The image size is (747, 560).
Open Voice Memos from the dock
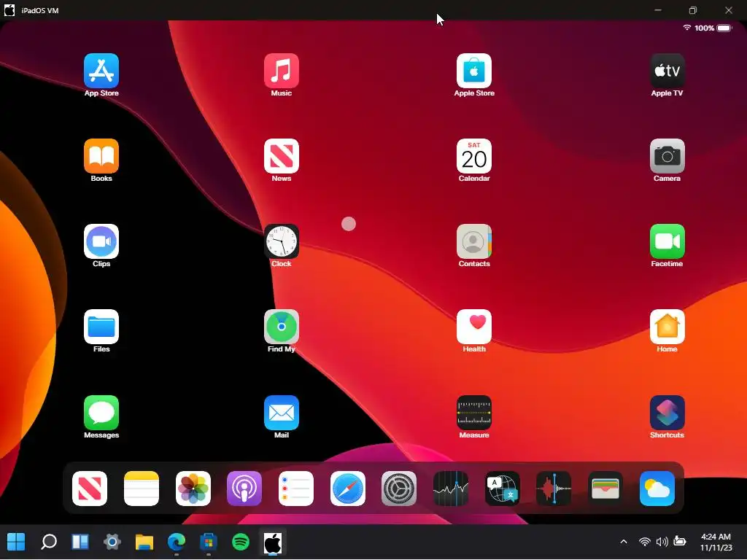[554, 489]
